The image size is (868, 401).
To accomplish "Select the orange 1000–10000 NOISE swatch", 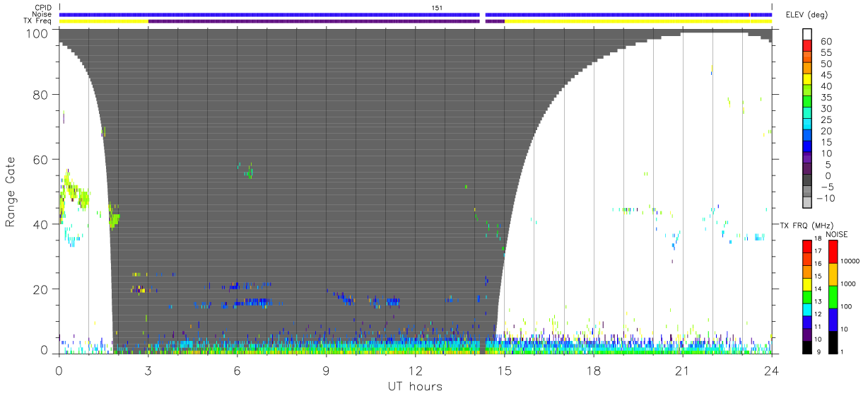I will 833,274.
